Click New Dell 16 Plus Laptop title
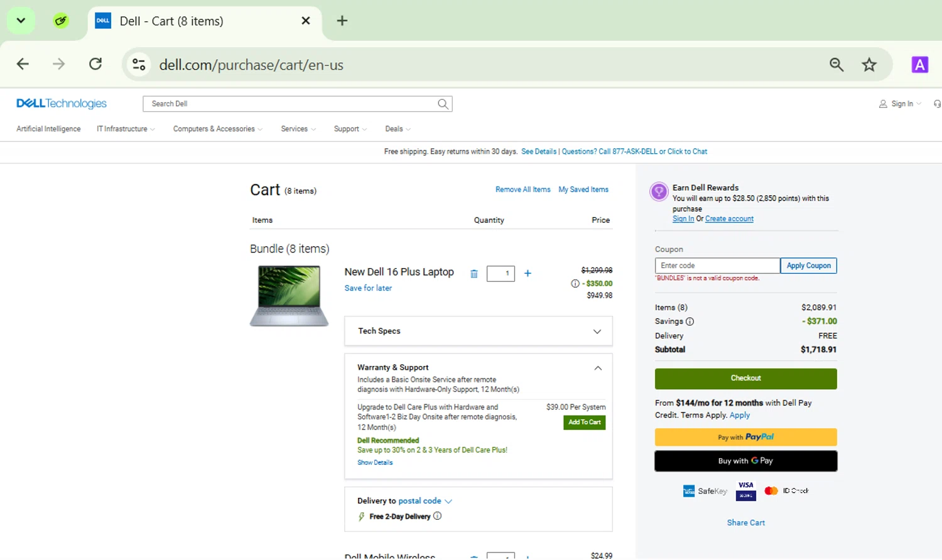The width and height of the screenshot is (942, 560). tap(399, 272)
